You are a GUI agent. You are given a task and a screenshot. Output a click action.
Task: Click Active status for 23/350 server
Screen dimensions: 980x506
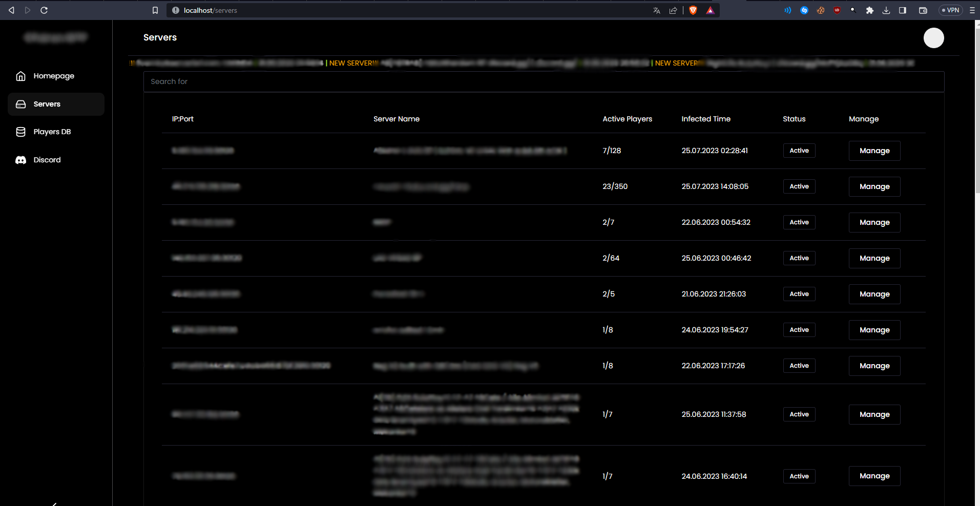799,186
